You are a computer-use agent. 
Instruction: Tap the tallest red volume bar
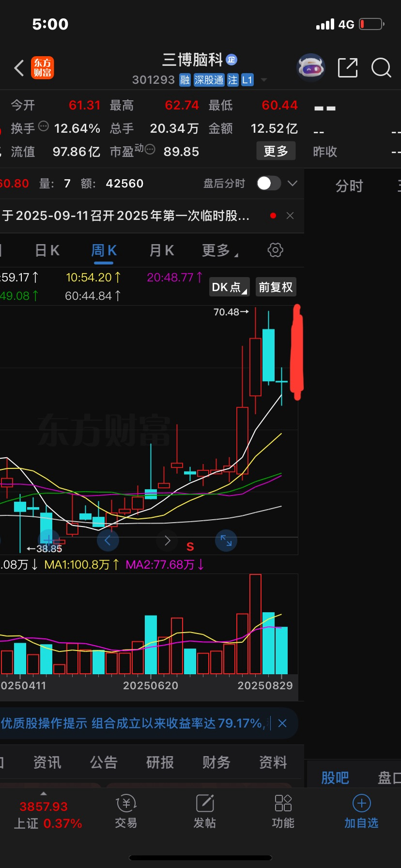(255, 624)
